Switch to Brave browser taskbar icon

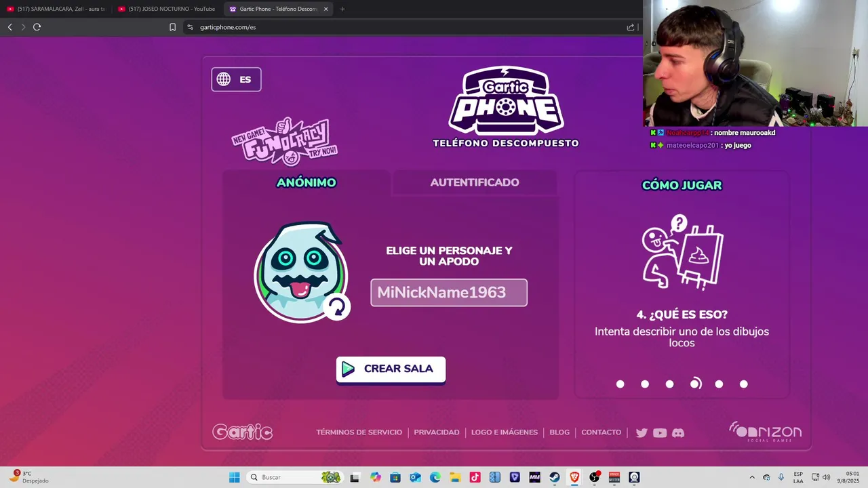coord(574,477)
